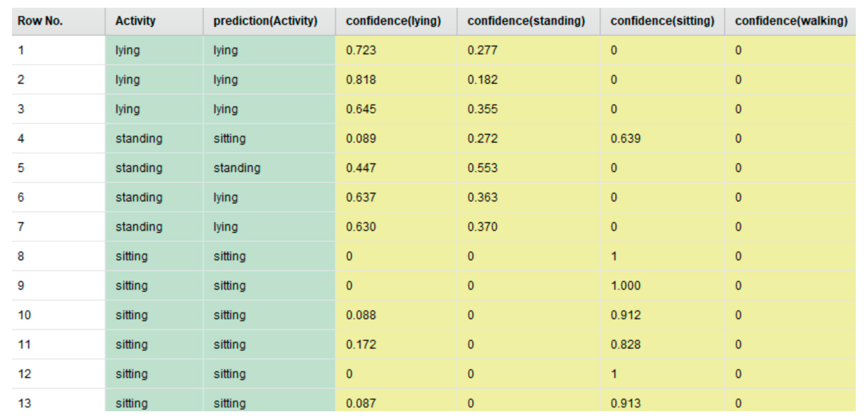Select the 0.639 sitting confidence cell
Viewport: 868px width, 419px height.
click(x=625, y=139)
